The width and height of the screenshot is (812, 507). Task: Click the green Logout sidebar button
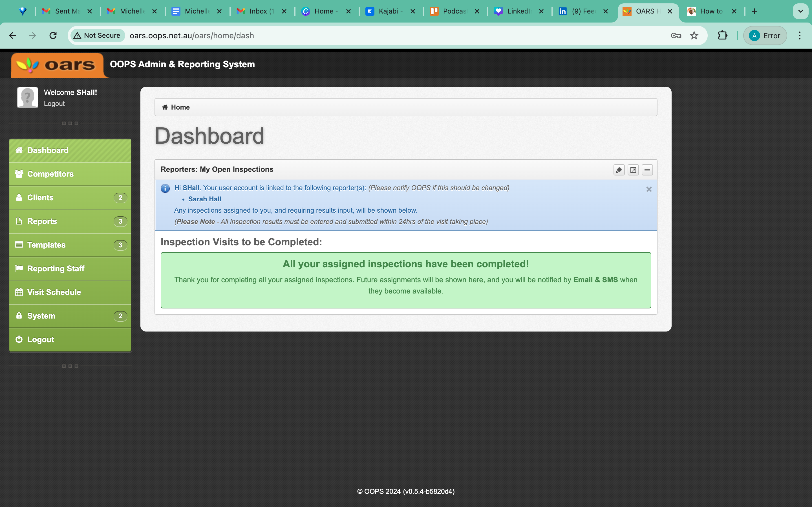70,340
